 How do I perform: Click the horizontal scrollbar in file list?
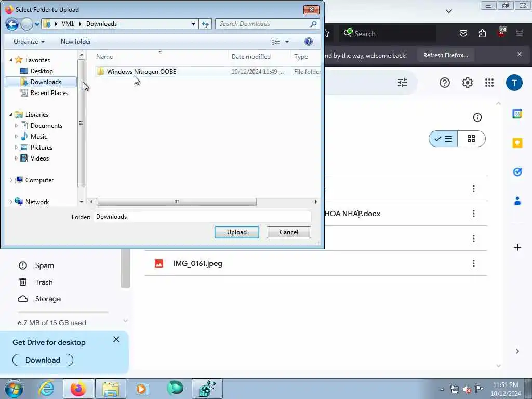(x=177, y=202)
